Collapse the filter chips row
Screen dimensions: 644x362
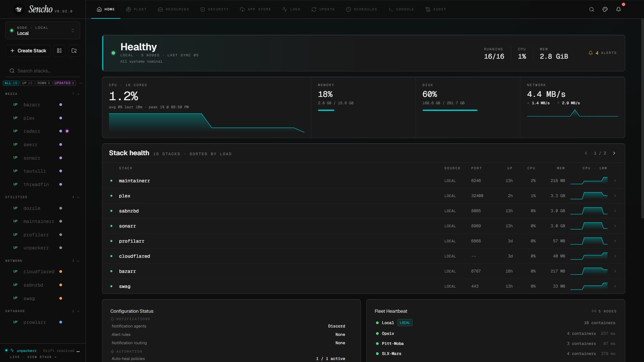pyautogui.click(x=81, y=83)
